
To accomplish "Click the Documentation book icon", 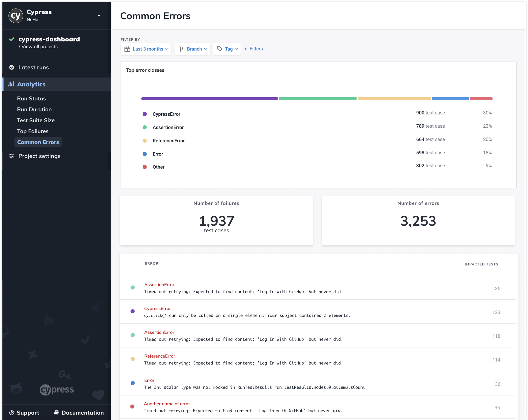I will coord(56,413).
